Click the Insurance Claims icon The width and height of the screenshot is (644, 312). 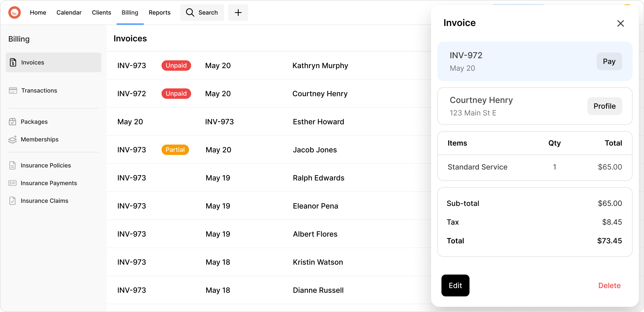click(12, 201)
